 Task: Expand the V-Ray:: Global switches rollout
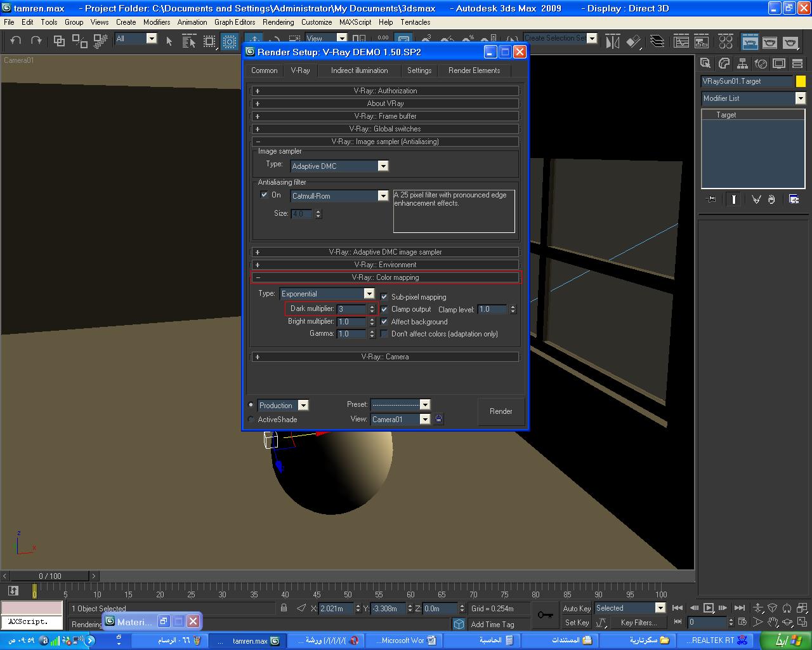tap(385, 129)
